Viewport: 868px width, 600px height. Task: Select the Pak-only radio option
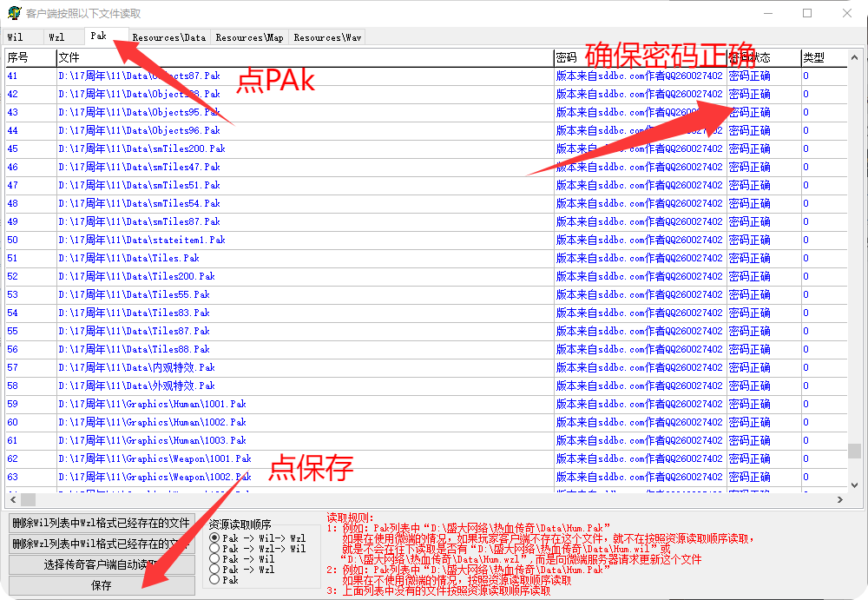point(214,580)
